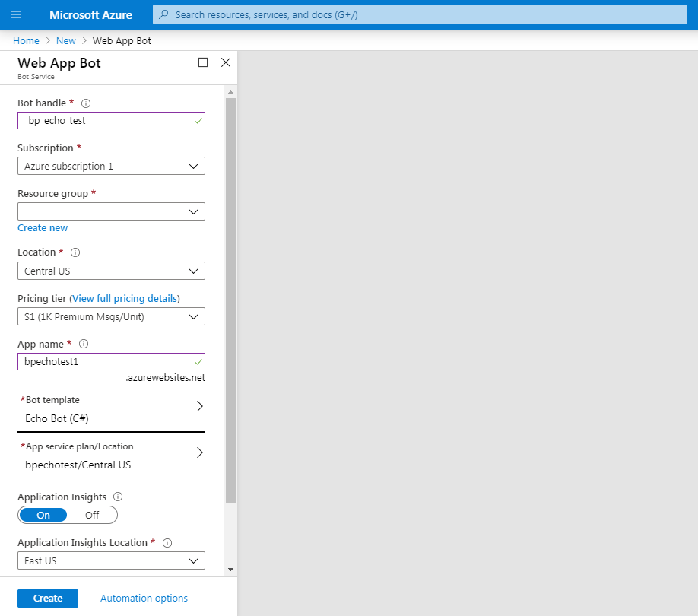Open Application Insights Location dropdown

pyautogui.click(x=111, y=560)
